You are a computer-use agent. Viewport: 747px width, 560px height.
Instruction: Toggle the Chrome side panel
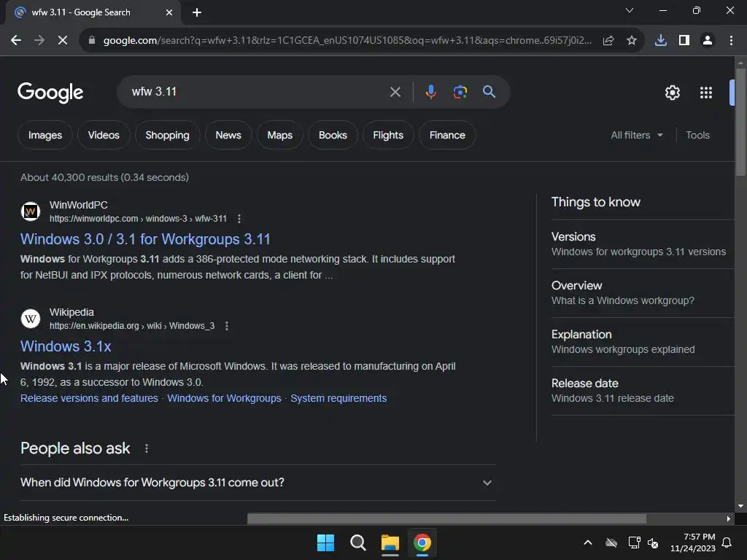[x=684, y=41]
